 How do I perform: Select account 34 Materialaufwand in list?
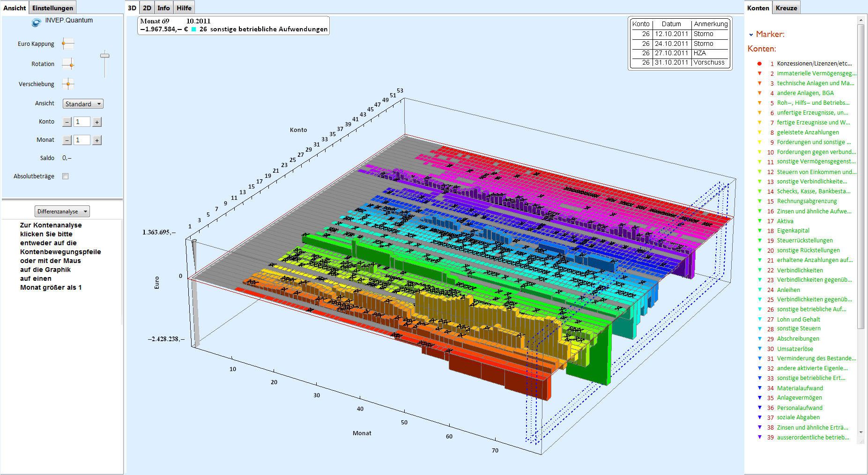(x=800, y=388)
